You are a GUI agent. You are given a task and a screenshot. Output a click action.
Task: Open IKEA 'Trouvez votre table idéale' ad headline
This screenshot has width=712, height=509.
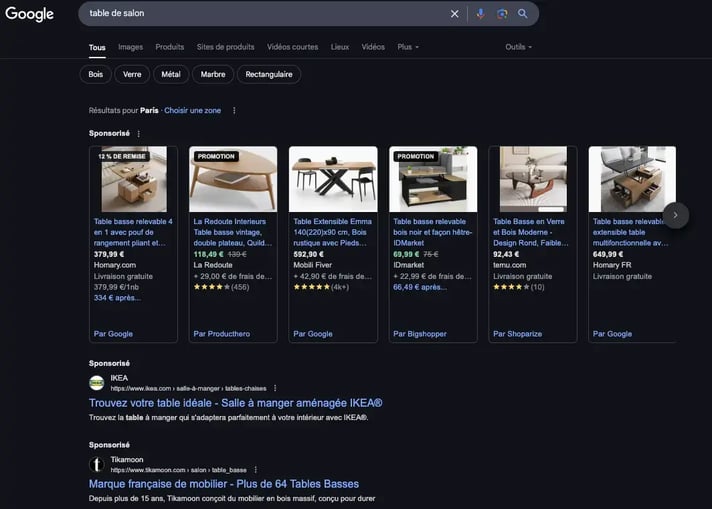(x=236, y=403)
